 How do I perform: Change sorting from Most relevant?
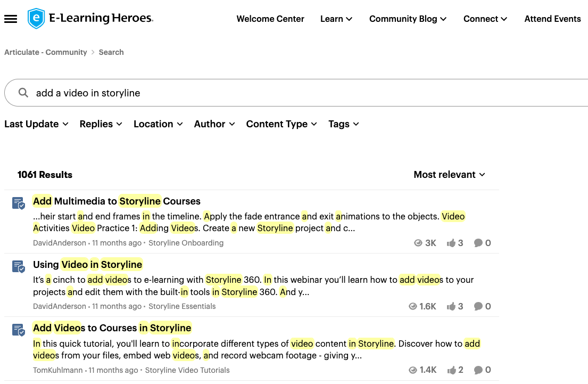coord(449,175)
